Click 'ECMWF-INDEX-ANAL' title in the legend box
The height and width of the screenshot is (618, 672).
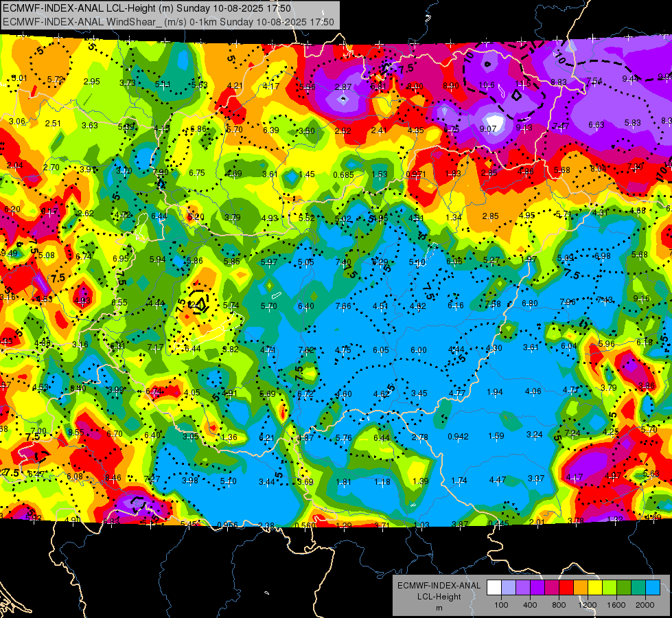point(439,586)
